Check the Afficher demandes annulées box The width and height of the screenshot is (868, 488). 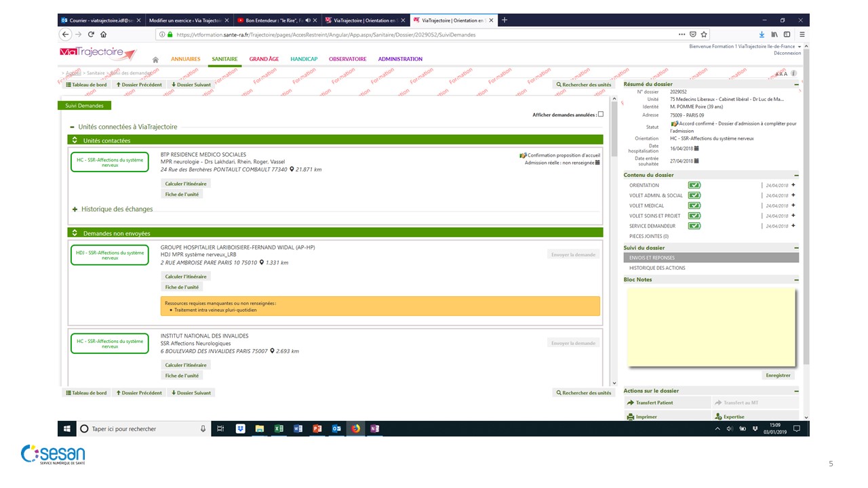(600, 115)
